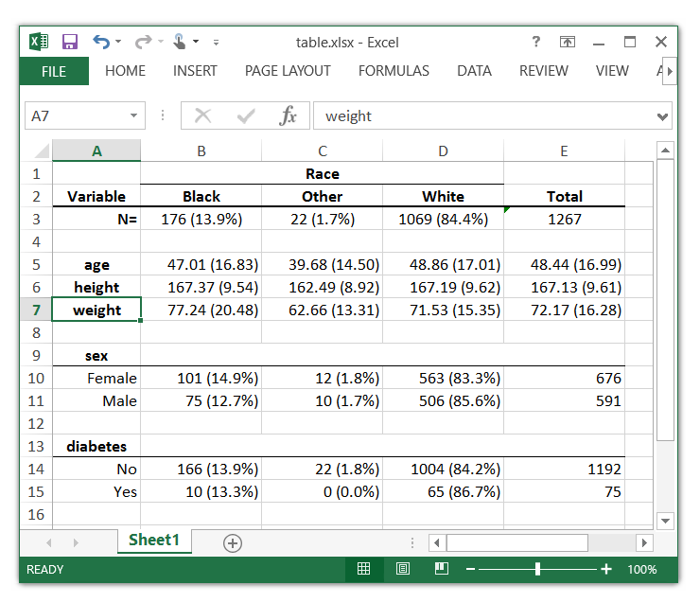Select cell 39.68 (14.50)
Image resolution: width=700 pixels, height=603 pixels.
click(x=323, y=264)
